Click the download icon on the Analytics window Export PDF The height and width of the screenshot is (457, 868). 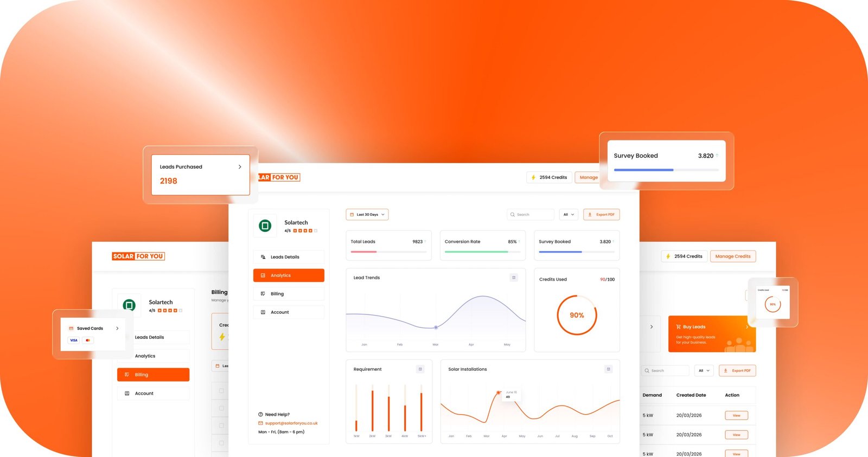click(x=590, y=215)
